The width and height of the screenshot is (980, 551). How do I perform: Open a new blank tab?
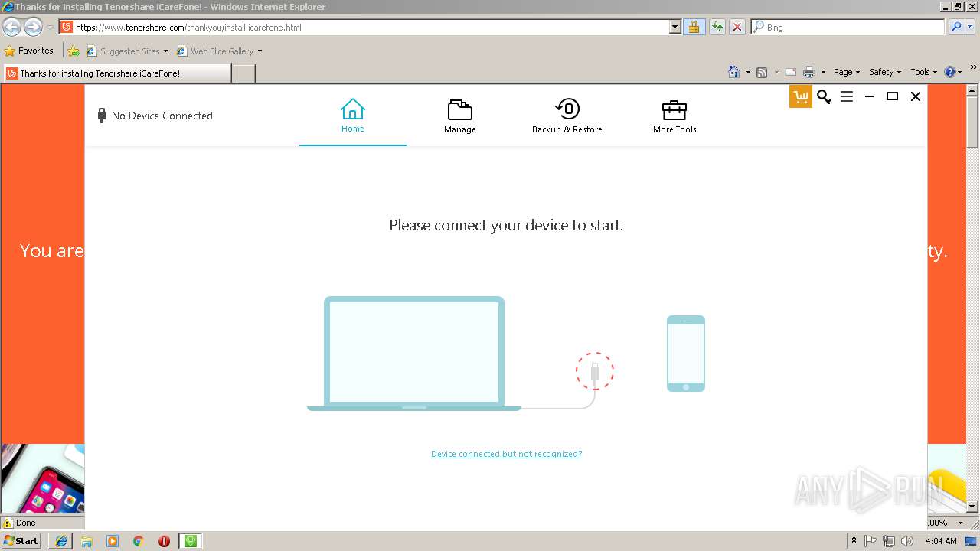(243, 73)
